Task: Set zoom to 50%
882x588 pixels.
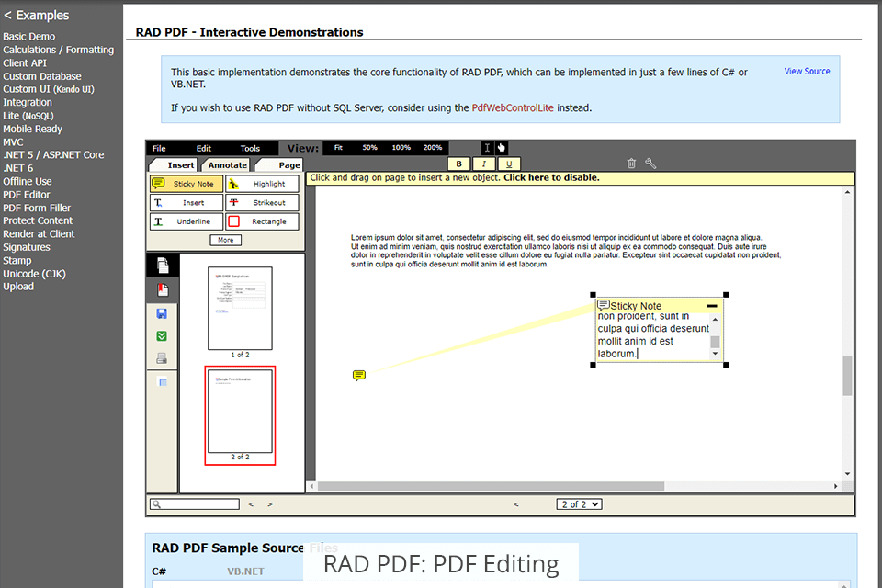Action: [x=369, y=147]
